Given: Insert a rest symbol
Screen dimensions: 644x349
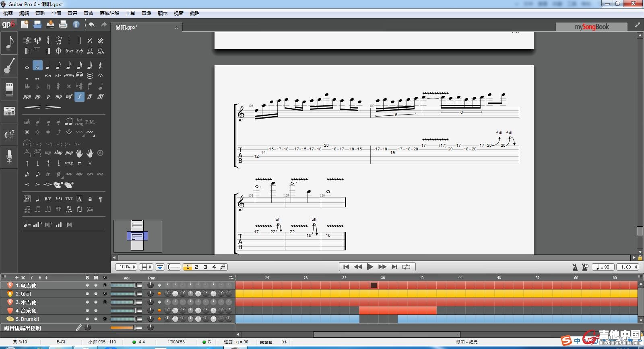Looking at the screenshot, I should click(x=100, y=66).
